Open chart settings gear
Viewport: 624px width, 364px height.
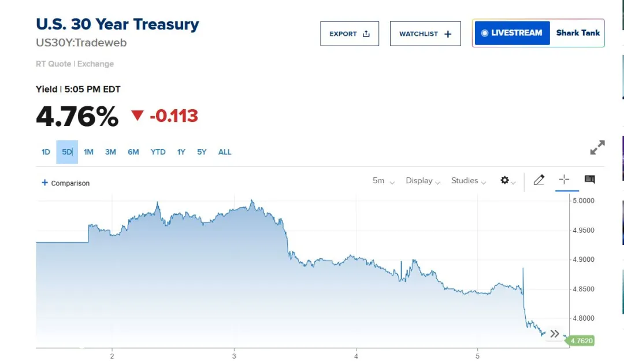coord(506,181)
